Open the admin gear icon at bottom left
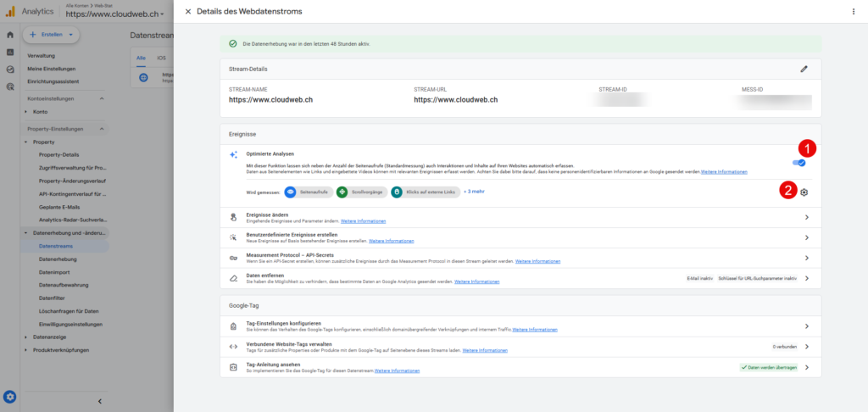868x412 pixels. (10, 396)
